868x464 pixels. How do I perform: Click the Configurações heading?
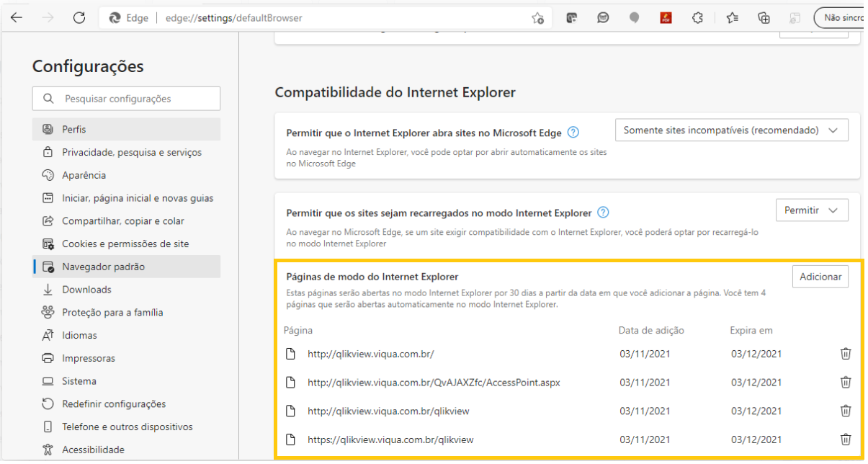coord(88,66)
